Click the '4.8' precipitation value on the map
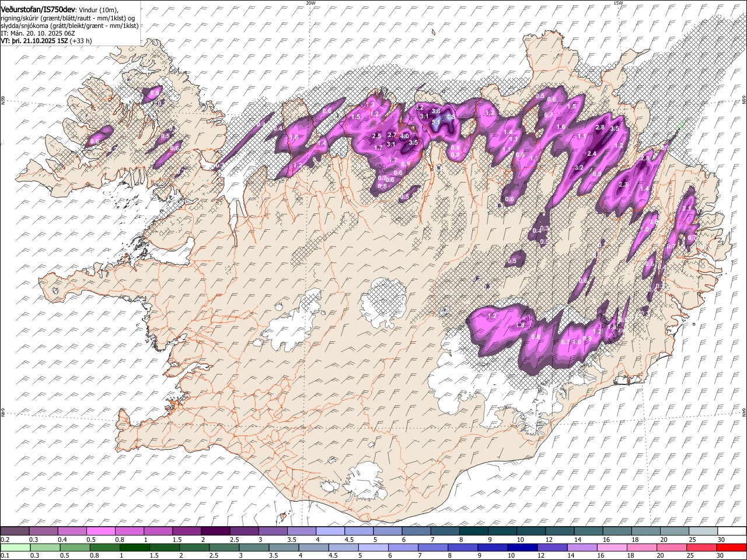 450,117
